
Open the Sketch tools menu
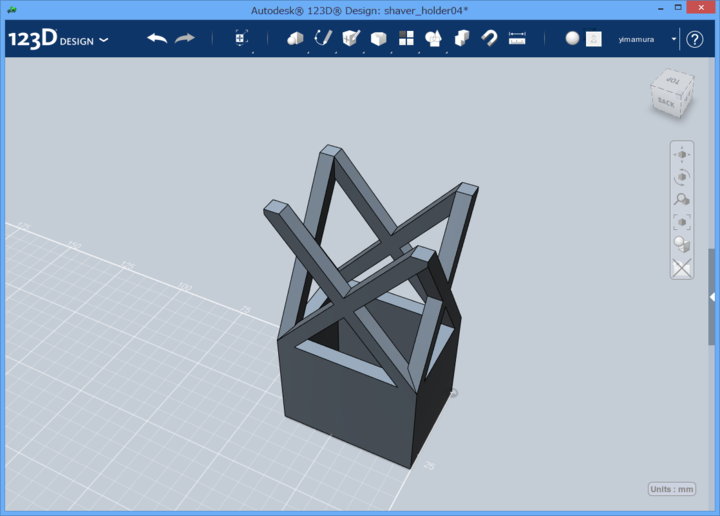click(x=323, y=39)
